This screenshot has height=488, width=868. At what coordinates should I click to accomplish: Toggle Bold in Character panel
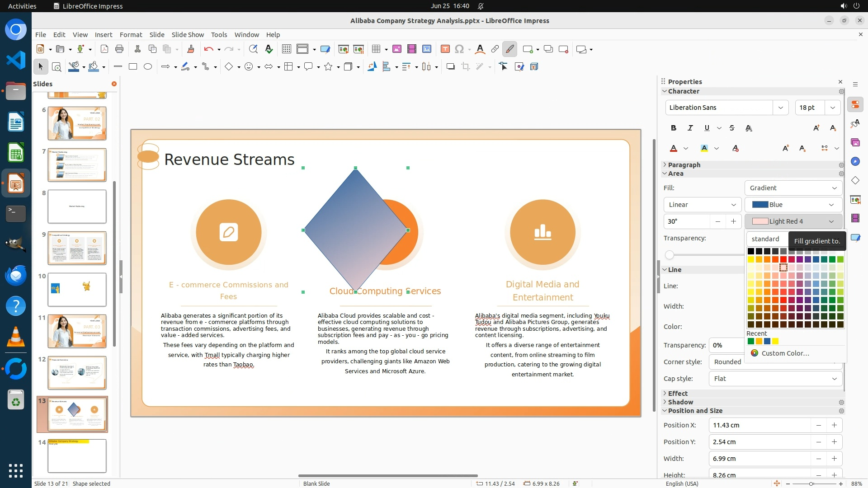click(674, 128)
